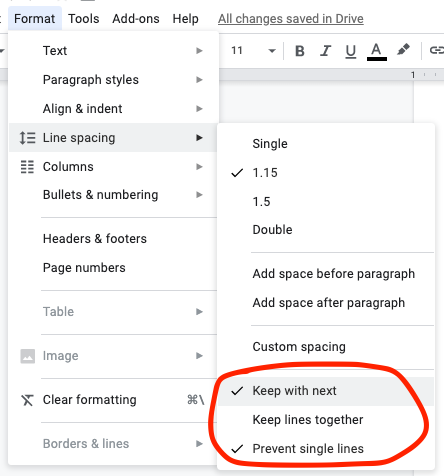Open the Add-ons menu

pos(136,19)
